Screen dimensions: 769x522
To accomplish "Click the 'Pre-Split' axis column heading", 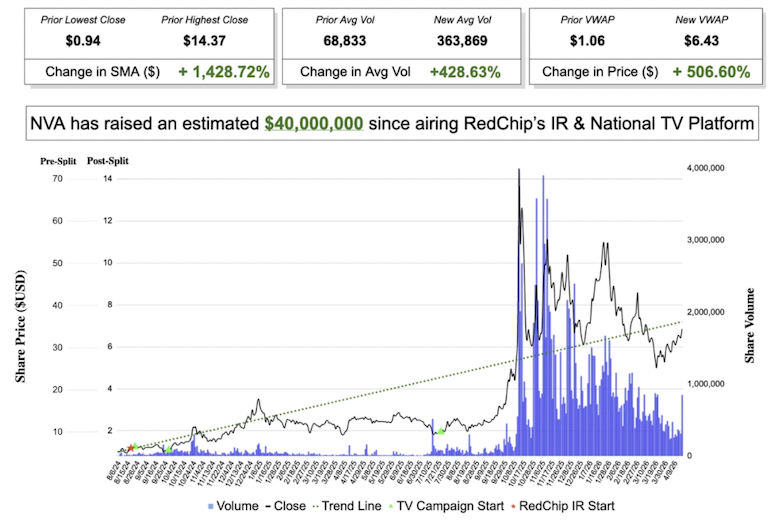I will click(58, 161).
